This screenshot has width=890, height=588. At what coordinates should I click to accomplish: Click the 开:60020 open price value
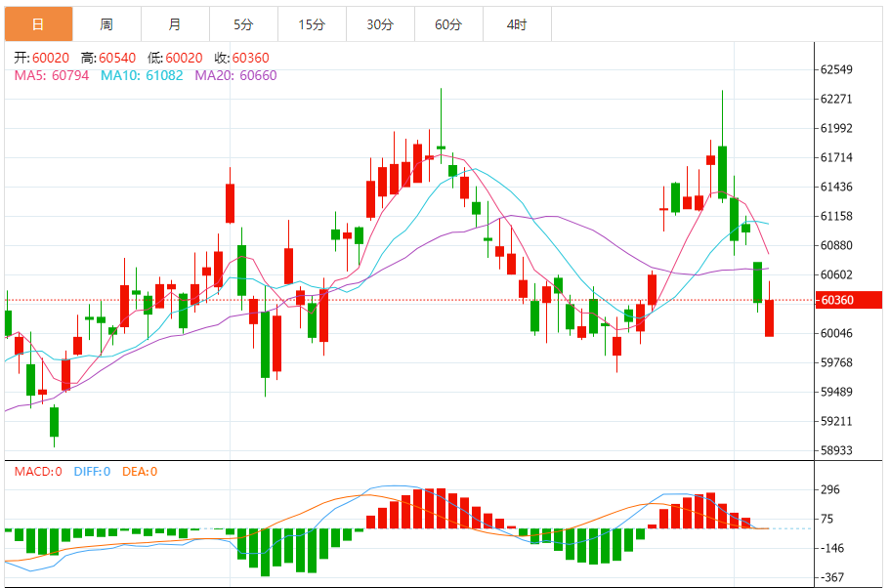[x=41, y=58]
